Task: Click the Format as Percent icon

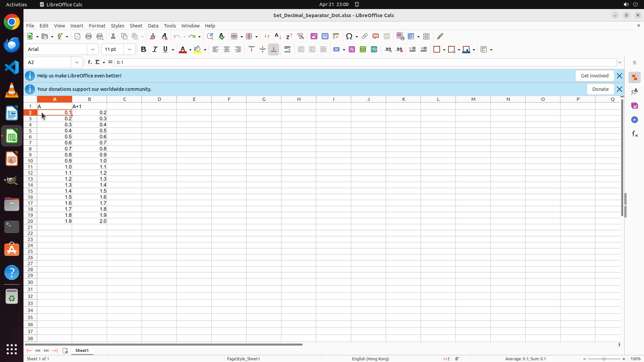Action: [x=352, y=50]
